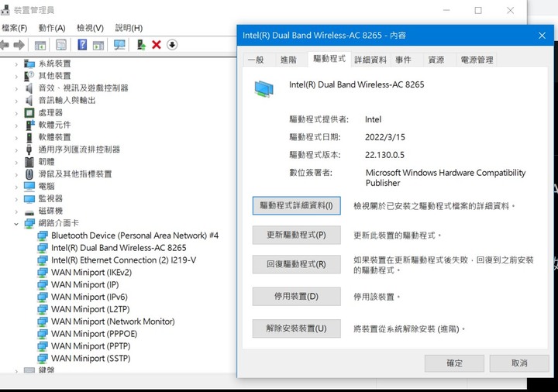The width and height of the screenshot is (558, 392).
Task: Select the 韌體 firmware icon
Action: pos(29,162)
